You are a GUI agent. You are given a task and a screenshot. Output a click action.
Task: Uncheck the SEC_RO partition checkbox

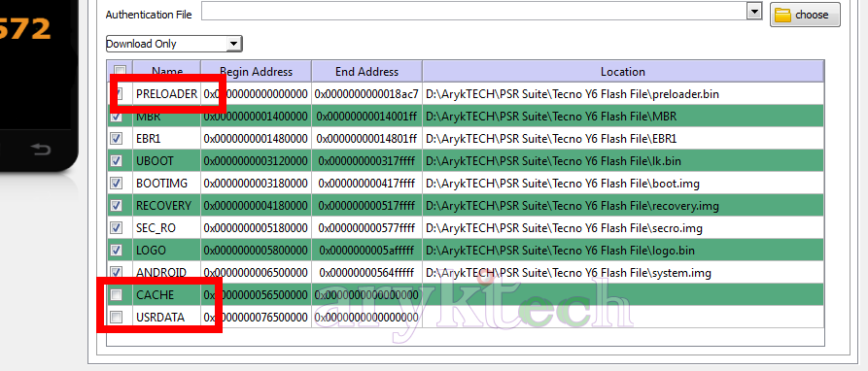pos(117,227)
